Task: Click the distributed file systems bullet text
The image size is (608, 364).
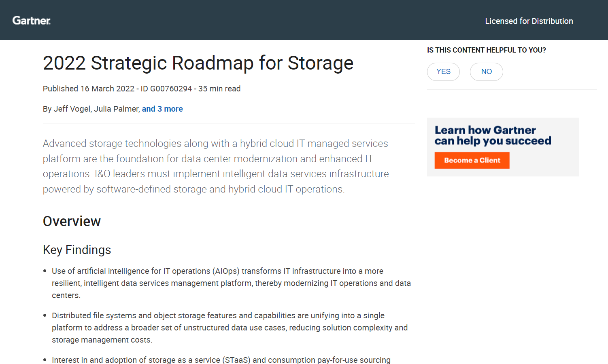Action: [x=230, y=328]
